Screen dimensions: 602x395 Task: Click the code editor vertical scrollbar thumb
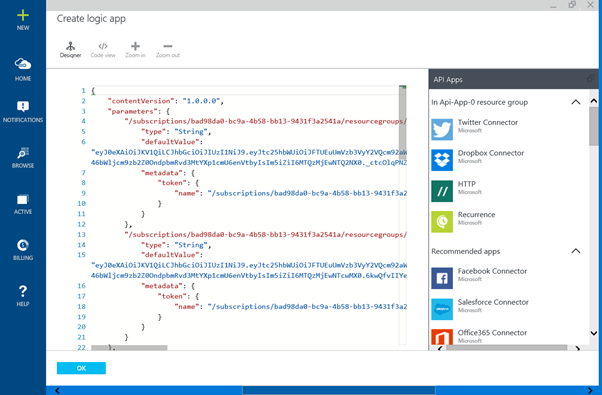tap(402, 122)
